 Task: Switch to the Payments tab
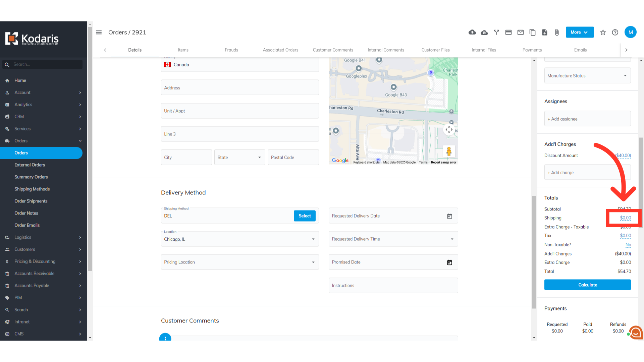[x=532, y=50]
